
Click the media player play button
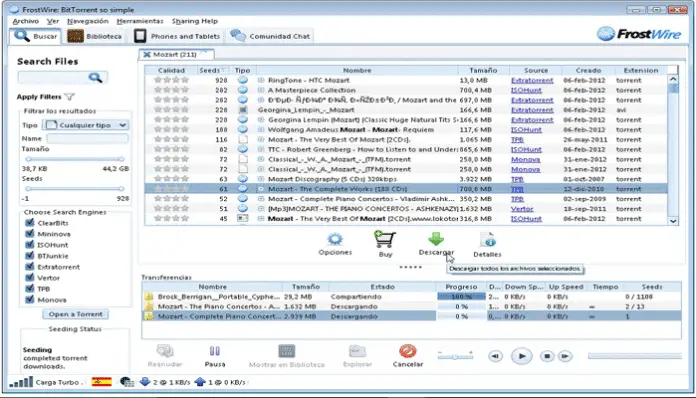[522, 356]
